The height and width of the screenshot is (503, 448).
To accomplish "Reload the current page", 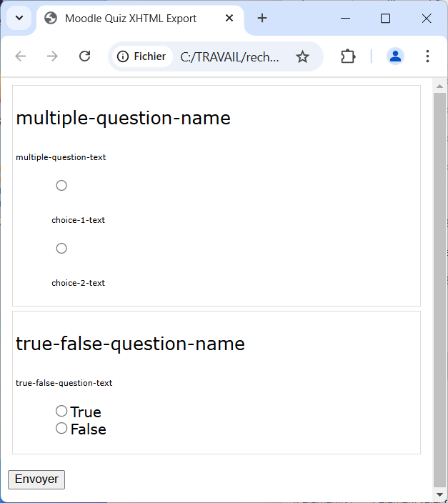I will (85, 56).
